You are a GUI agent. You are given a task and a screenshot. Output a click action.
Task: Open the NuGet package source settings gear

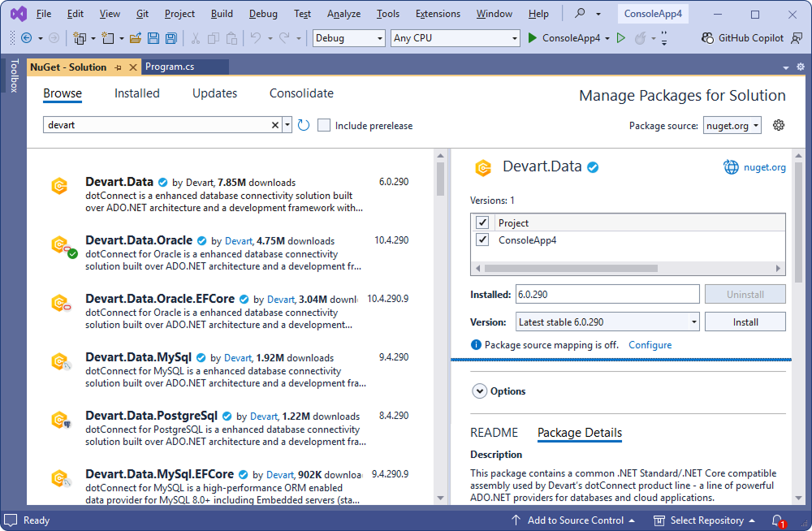click(778, 125)
